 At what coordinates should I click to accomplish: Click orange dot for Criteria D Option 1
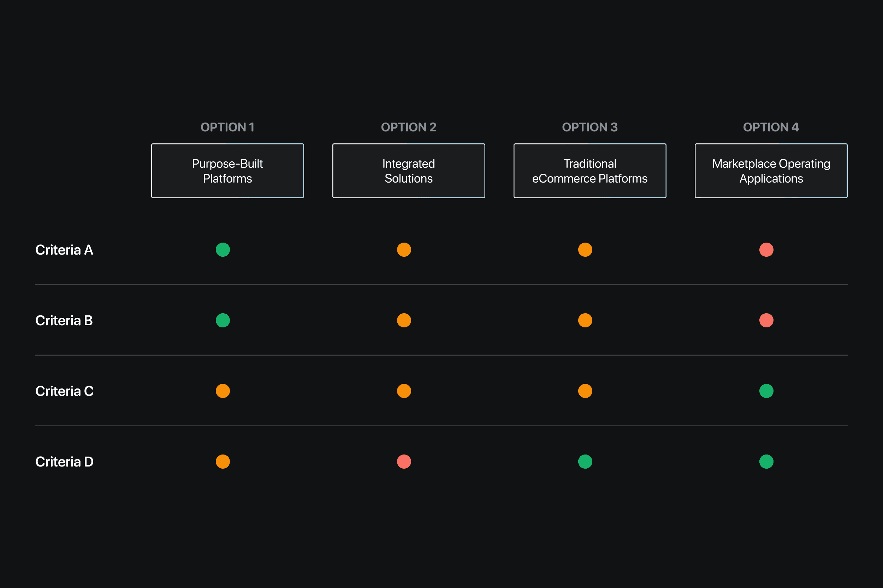pyautogui.click(x=223, y=462)
